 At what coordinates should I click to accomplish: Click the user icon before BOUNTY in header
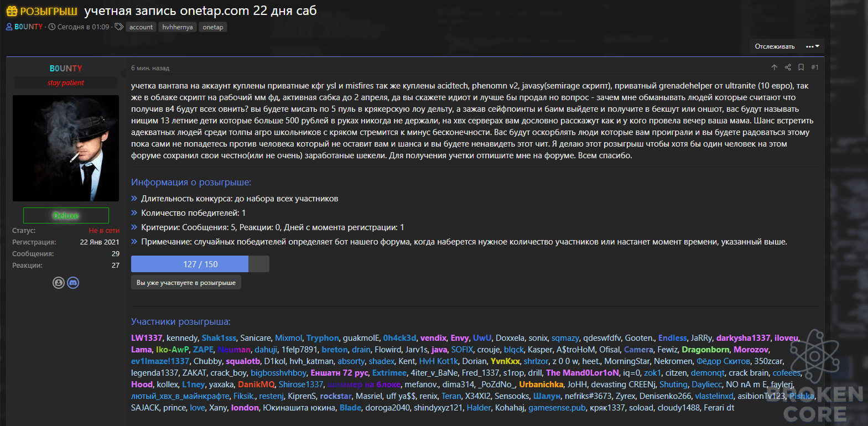(9, 27)
